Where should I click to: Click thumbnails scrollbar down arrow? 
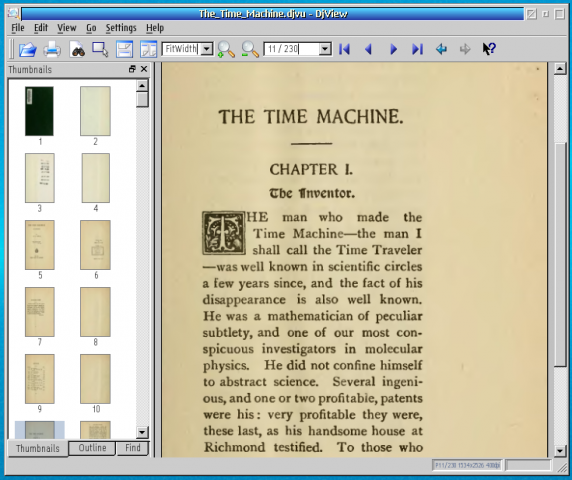[x=142, y=433]
